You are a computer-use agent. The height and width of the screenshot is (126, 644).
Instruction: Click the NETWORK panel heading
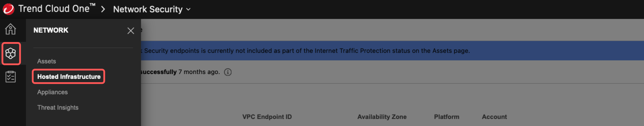click(x=51, y=30)
